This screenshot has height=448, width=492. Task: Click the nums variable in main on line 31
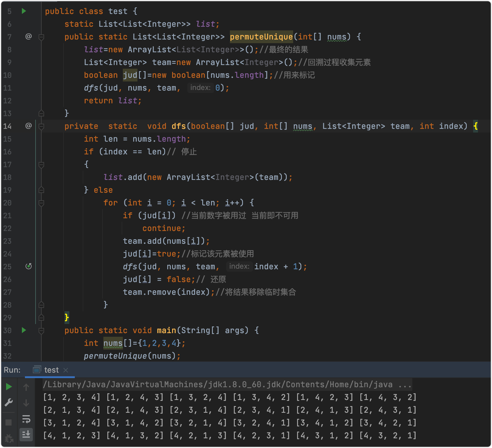113,343
